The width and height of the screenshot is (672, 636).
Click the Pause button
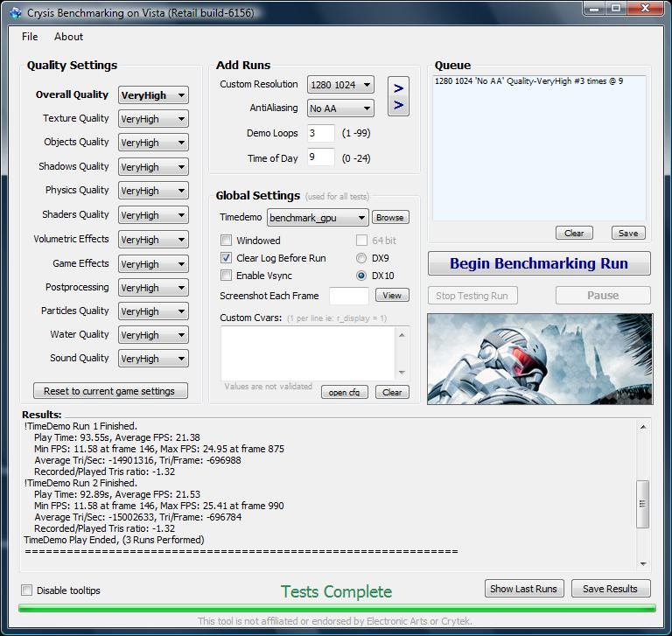click(x=603, y=296)
